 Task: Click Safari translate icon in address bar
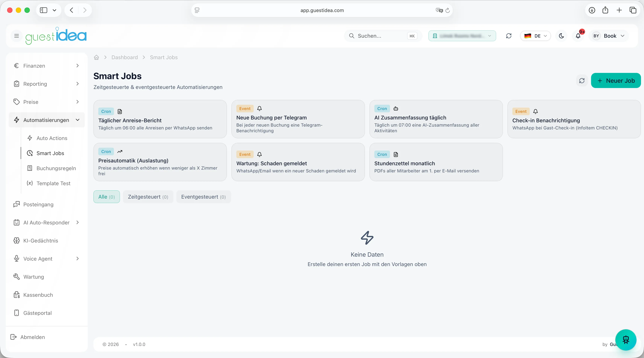[439, 10]
